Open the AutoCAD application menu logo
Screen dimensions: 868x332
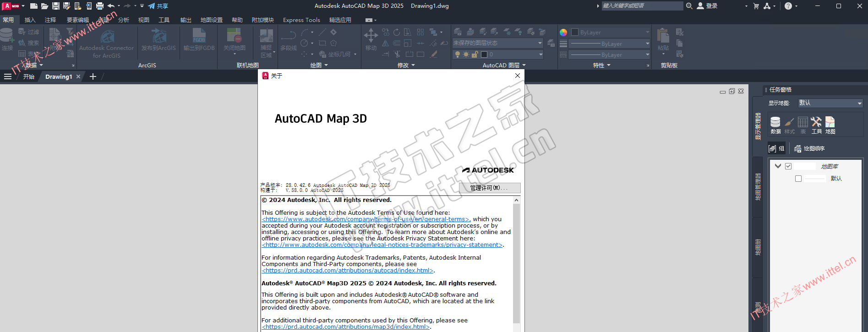tap(11, 6)
